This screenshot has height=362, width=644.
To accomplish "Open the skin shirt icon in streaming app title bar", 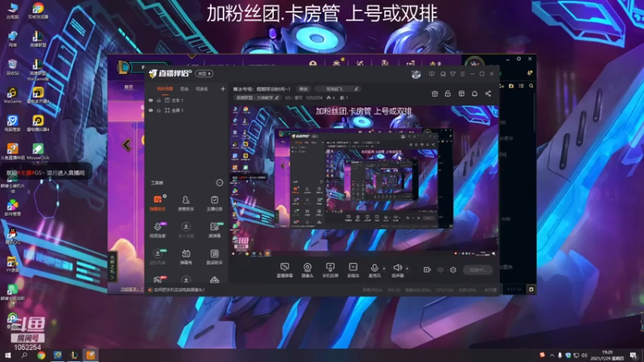I will (452, 74).
